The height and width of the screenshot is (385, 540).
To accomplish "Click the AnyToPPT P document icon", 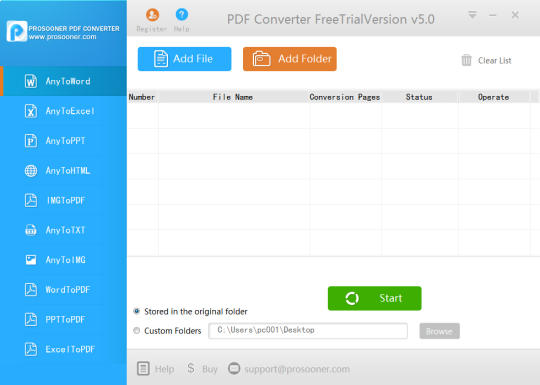I will point(31,141).
